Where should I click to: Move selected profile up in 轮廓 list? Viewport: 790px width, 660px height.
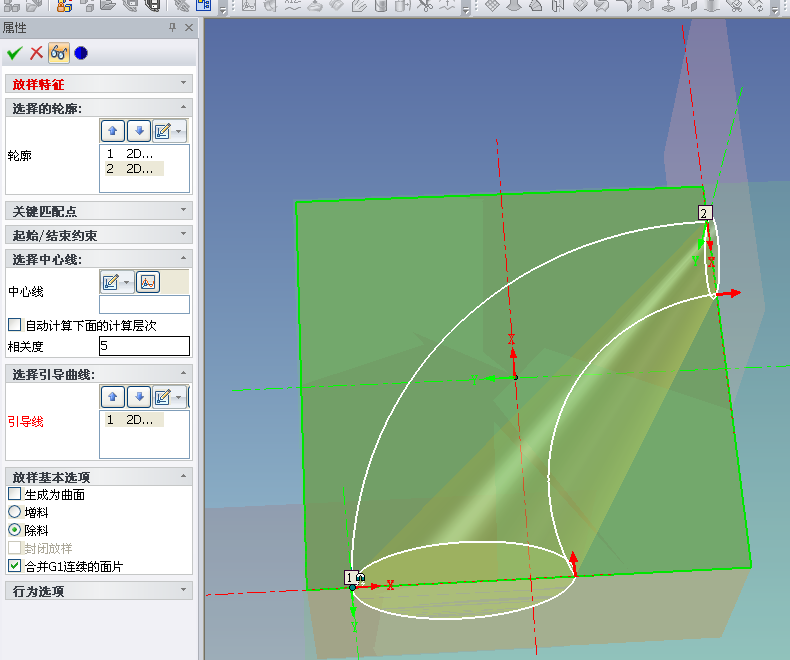coord(112,131)
